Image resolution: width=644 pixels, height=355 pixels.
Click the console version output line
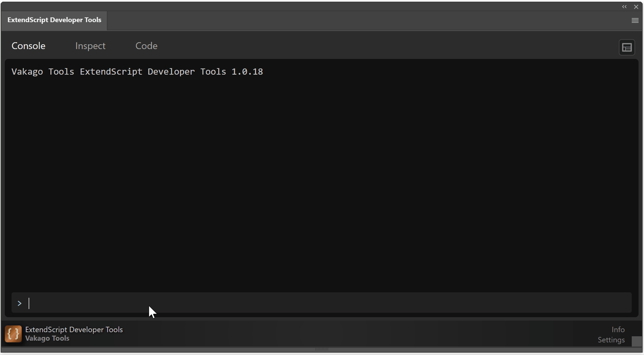[137, 72]
